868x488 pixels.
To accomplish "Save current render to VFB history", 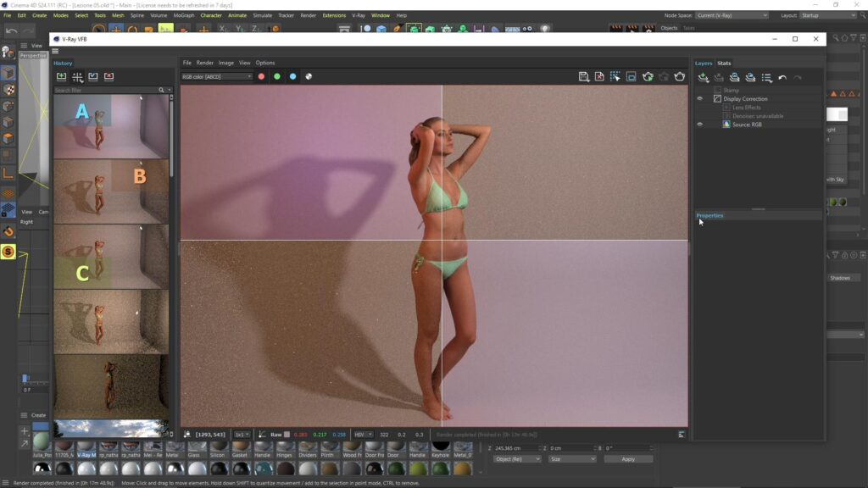I will click(x=61, y=76).
